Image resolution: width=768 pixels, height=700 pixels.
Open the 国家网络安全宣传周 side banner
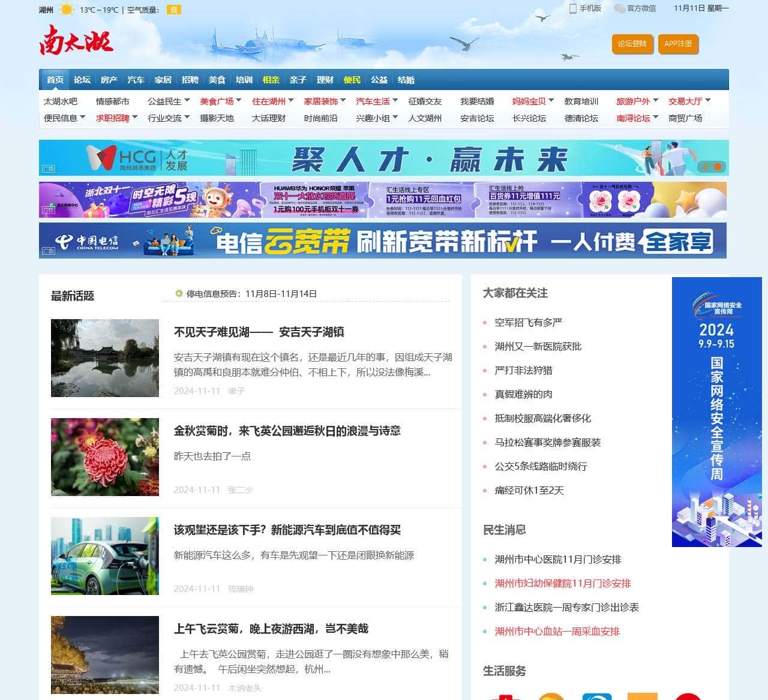pyautogui.click(x=717, y=412)
